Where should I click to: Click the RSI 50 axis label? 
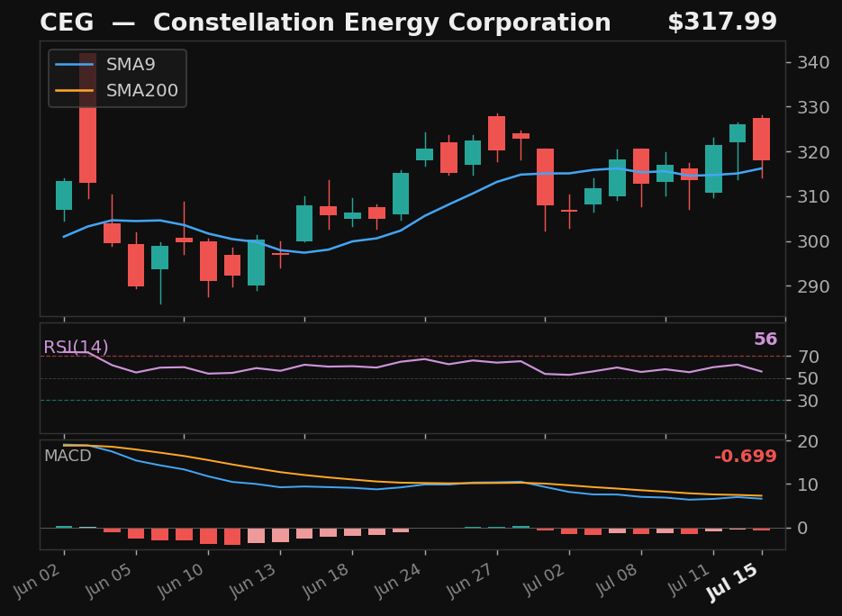coord(808,378)
